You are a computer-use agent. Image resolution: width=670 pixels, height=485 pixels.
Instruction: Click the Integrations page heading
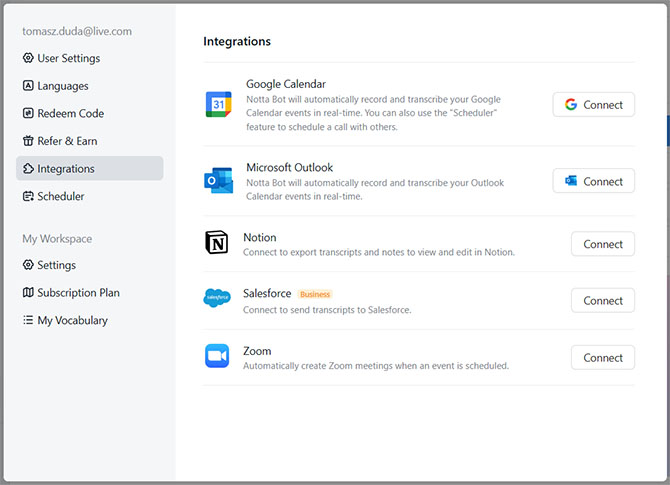coord(237,41)
